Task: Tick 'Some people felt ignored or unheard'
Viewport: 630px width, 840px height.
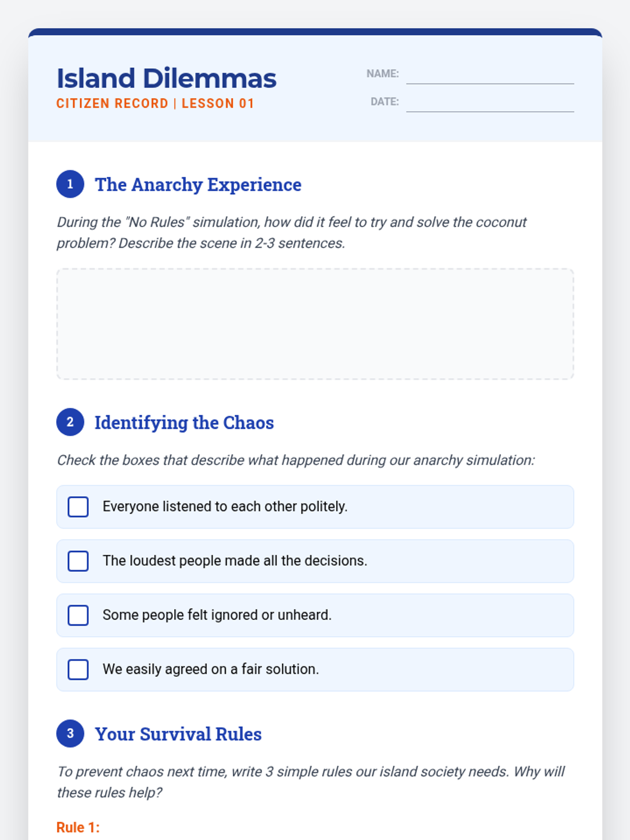Action: [x=78, y=615]
